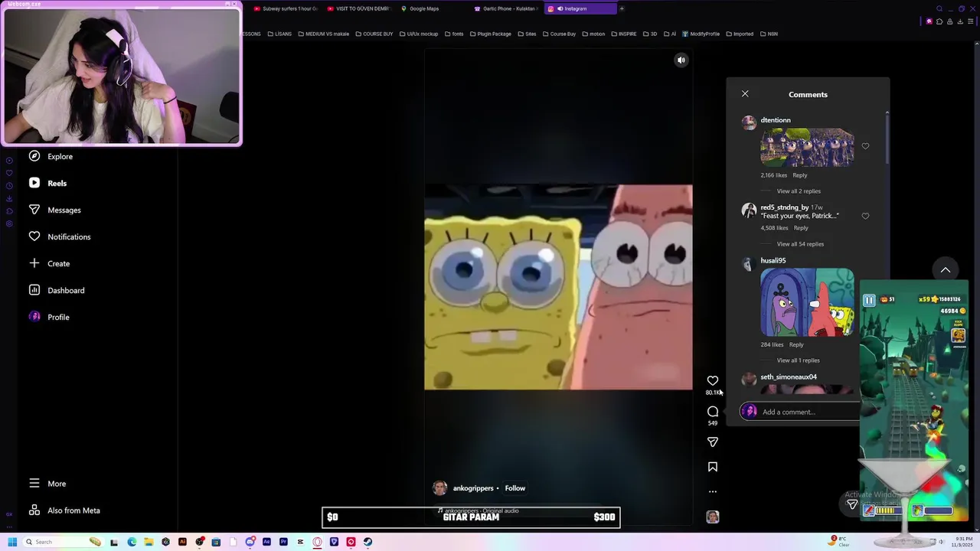This screenshot has width=980, height=551.
Task: Open Adobe Illustrator from taskbar
Action: (x=182, y=542)
